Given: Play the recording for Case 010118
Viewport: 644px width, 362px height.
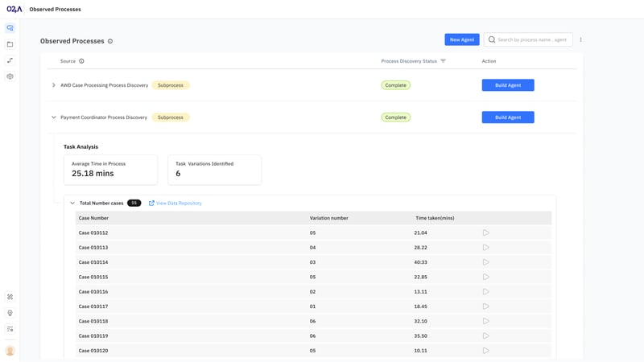Looking at the screenshot, I should pos(486,321).
